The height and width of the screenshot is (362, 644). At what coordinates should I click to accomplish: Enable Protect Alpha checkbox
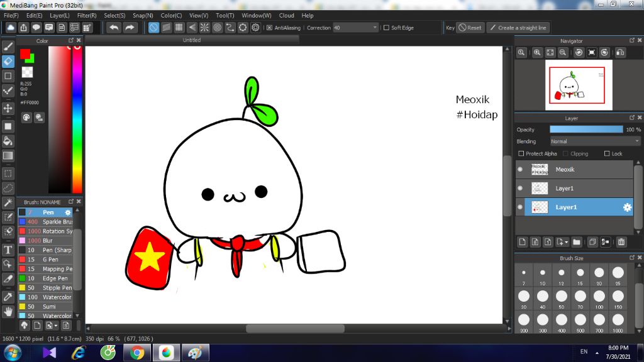521,153
